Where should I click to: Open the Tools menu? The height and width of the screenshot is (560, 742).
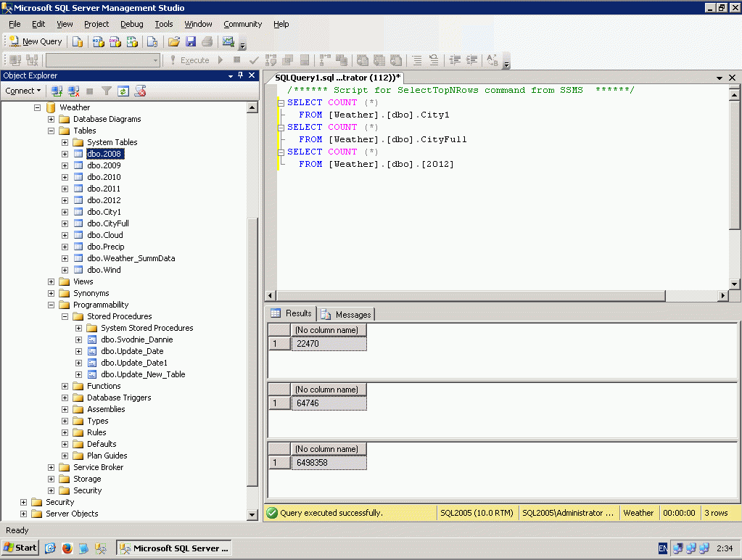[164, 24]
